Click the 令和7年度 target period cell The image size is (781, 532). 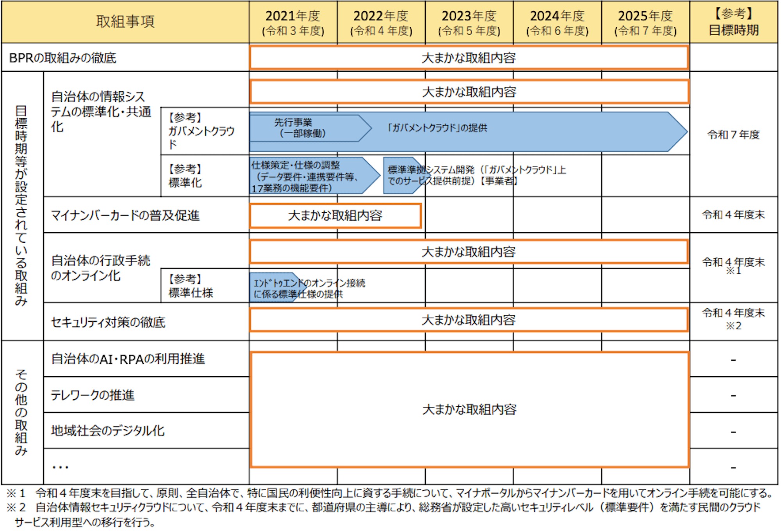(733, 135)
